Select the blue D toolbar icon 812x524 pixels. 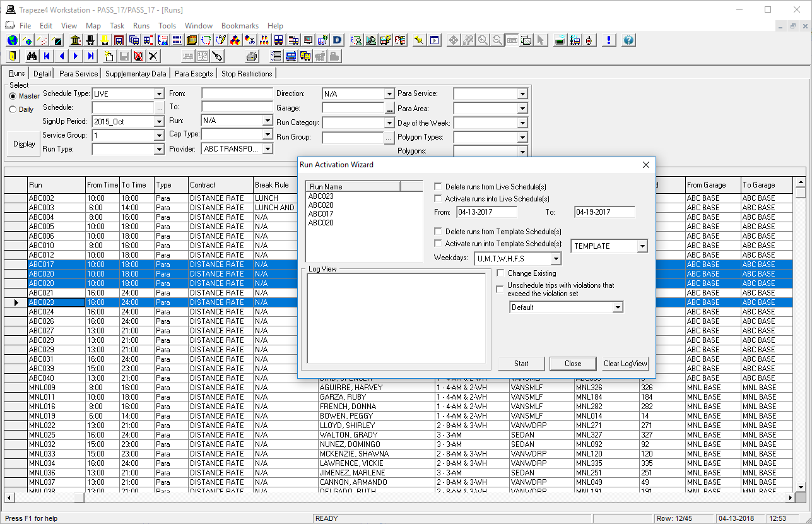336,40
